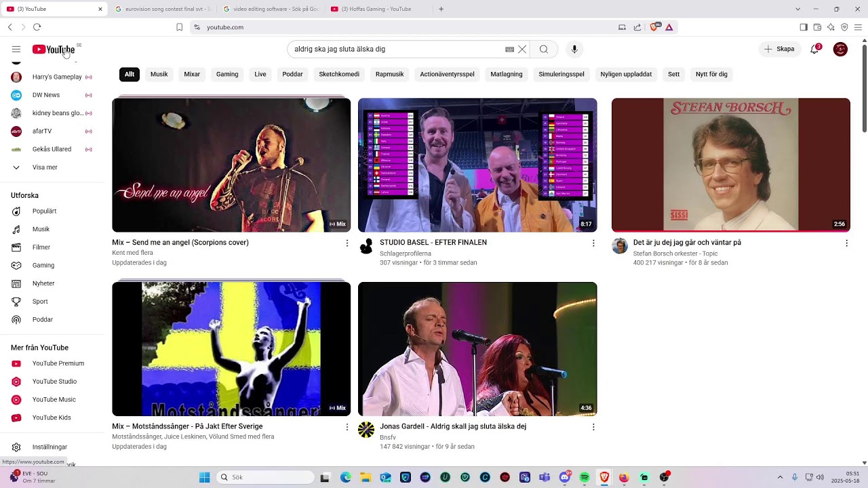Screen dimensions: 868x488
Task: Open Schlagerprofilerna channel name
Action: coord(406,253)
